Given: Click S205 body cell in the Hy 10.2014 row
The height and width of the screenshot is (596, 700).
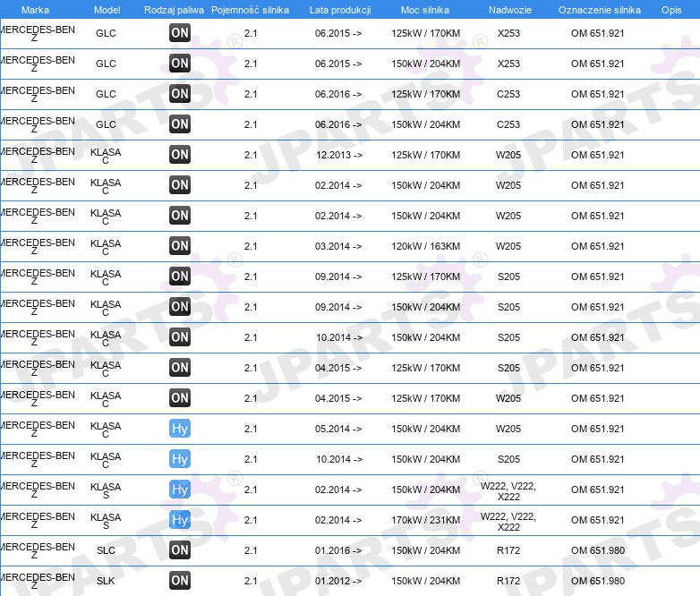Looking at the screenshot, I should tap(508, 459).
